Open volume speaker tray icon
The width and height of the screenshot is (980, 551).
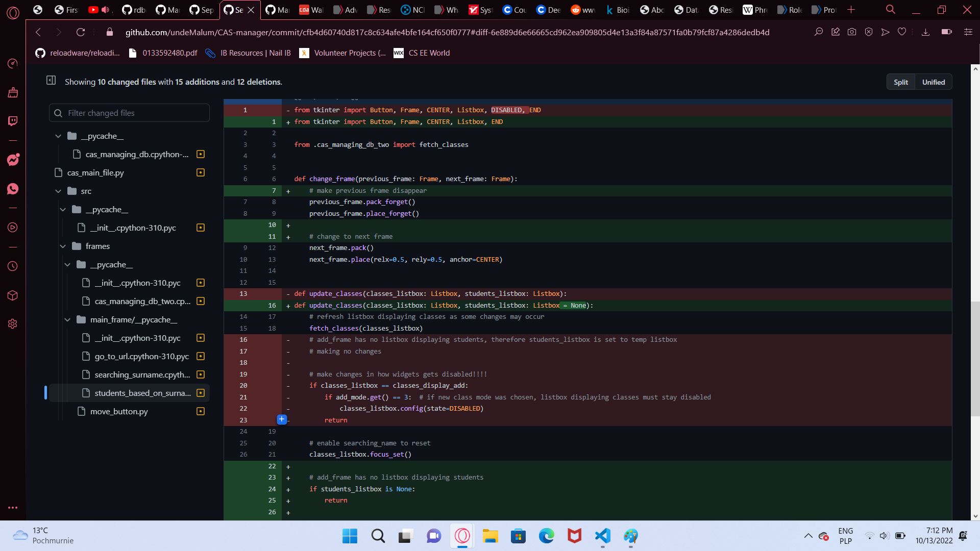coord(884,536)
